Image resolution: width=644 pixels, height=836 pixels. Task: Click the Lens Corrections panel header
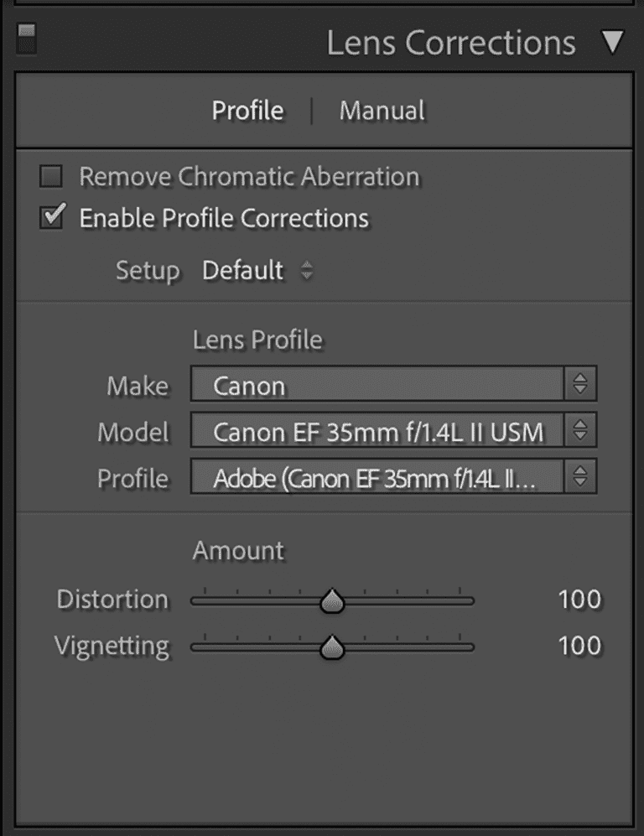point(451,42)
